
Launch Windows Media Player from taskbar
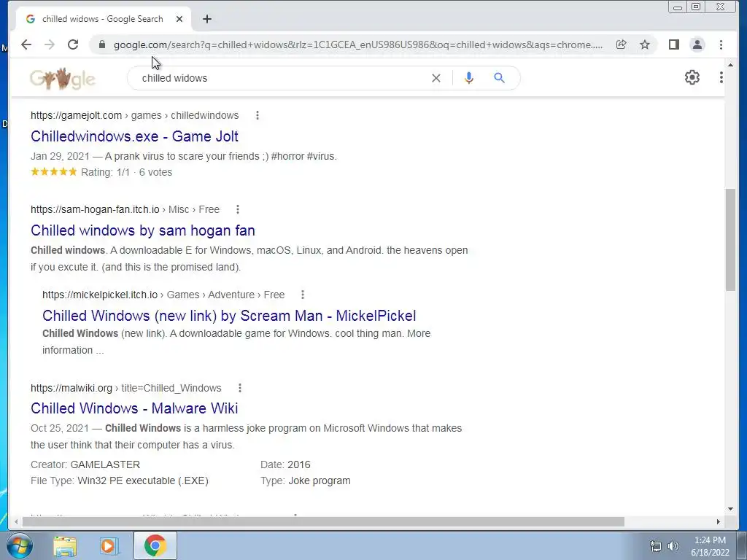(108, 545)
